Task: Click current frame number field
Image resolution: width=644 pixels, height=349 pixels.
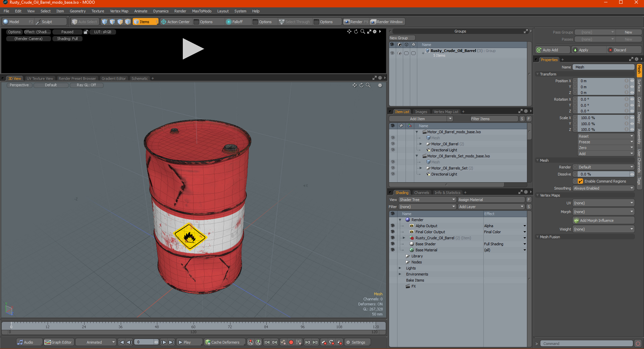Action: click(x=146, y=342)
